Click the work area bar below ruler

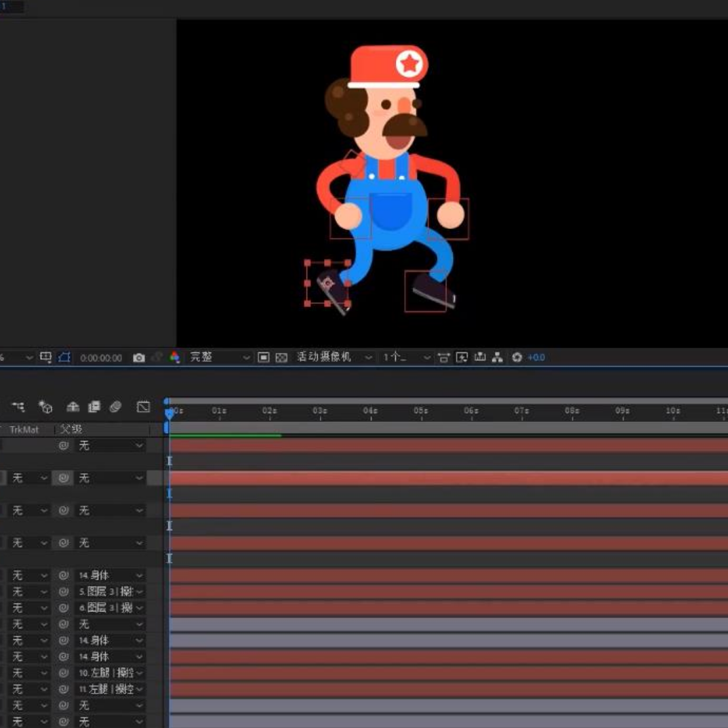pyautogui.click(x=448, y=428)
